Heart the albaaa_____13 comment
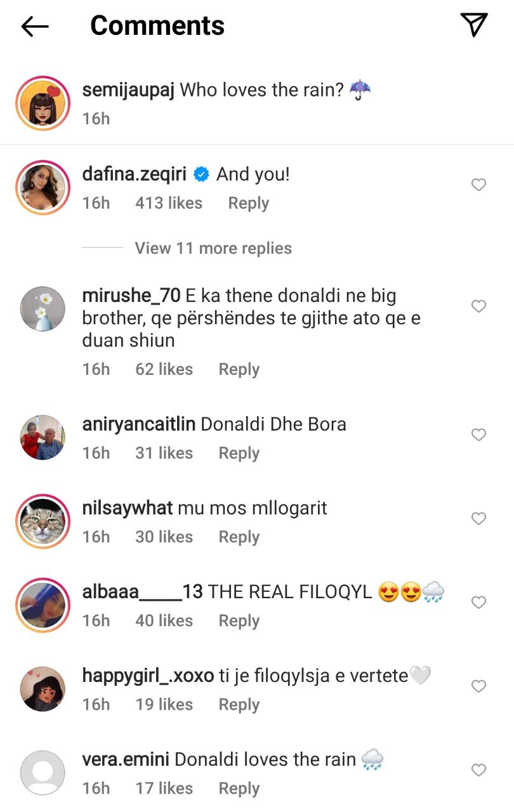The image size is (514, 812). [478, 602]
